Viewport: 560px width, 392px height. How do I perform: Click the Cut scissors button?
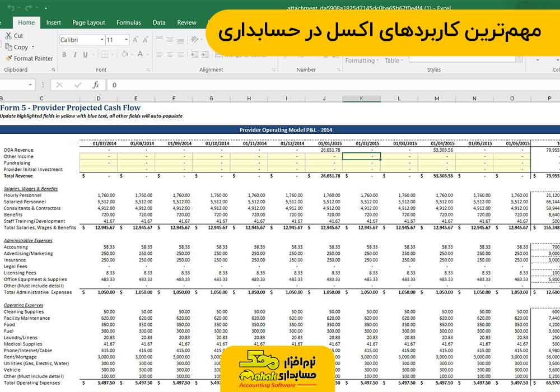(15, 36)
